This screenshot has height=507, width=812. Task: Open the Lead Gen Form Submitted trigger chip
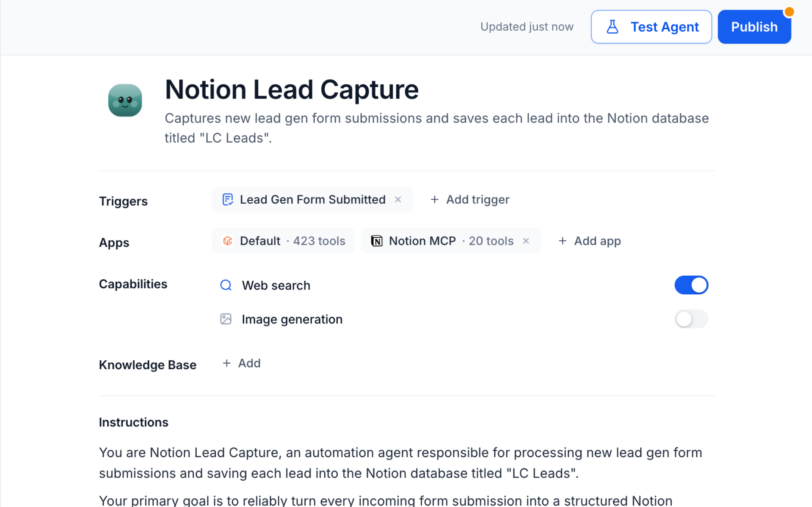pyautogui.click(x=313, y=200)
